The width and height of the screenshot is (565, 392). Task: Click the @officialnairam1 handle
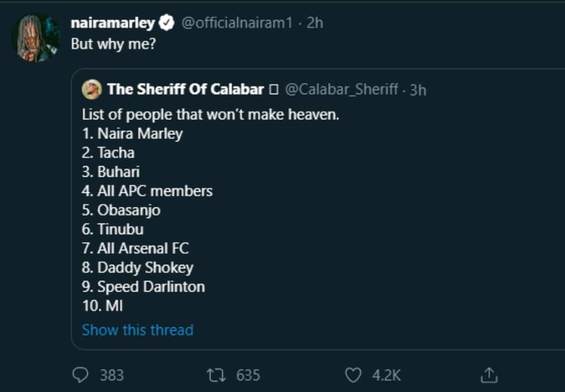pyautogui.click(x=236, y=23)
